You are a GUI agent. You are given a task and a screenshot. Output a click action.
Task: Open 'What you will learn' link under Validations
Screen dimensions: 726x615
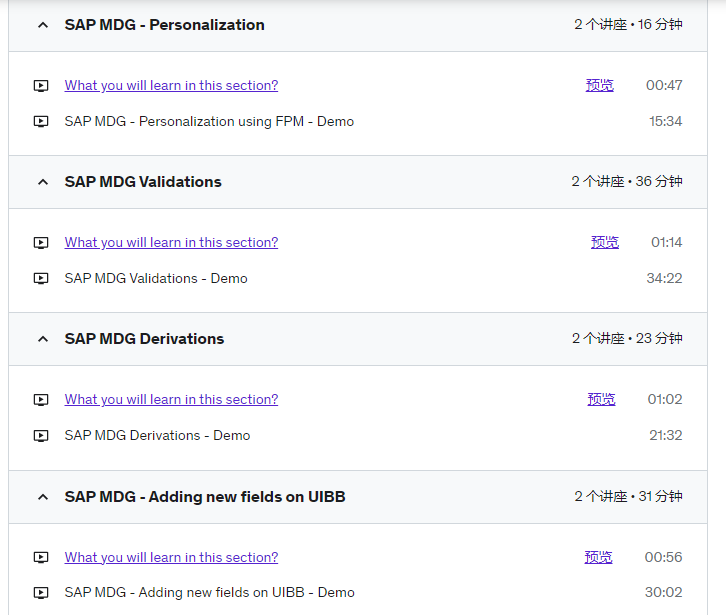pyautogui.click(x=171, y=243)
